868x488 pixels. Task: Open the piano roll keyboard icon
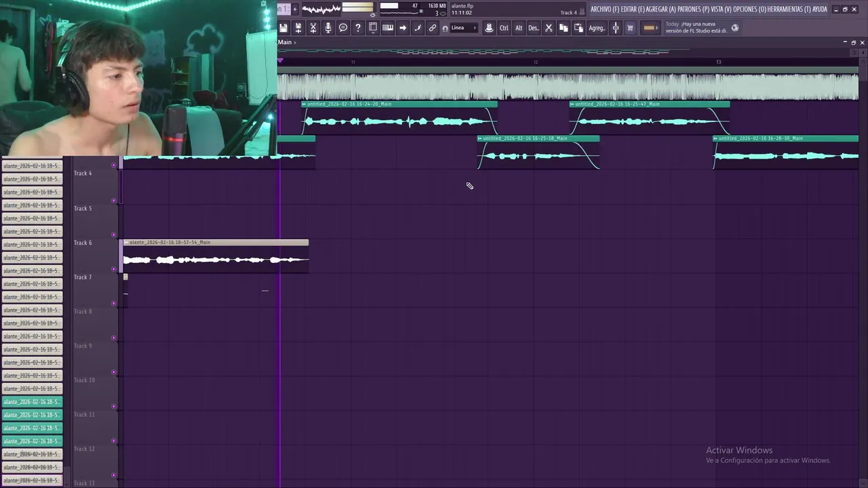388,28
